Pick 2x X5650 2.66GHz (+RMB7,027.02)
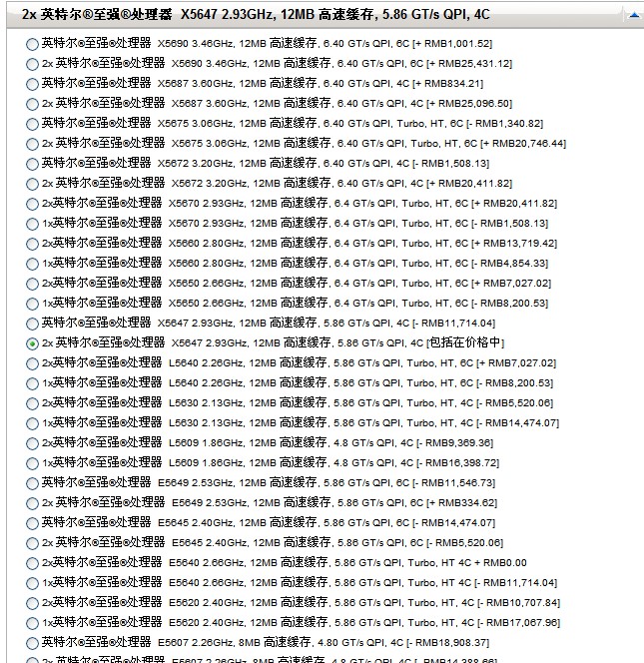This screenshot has width=644, height=663. point(32,284)
